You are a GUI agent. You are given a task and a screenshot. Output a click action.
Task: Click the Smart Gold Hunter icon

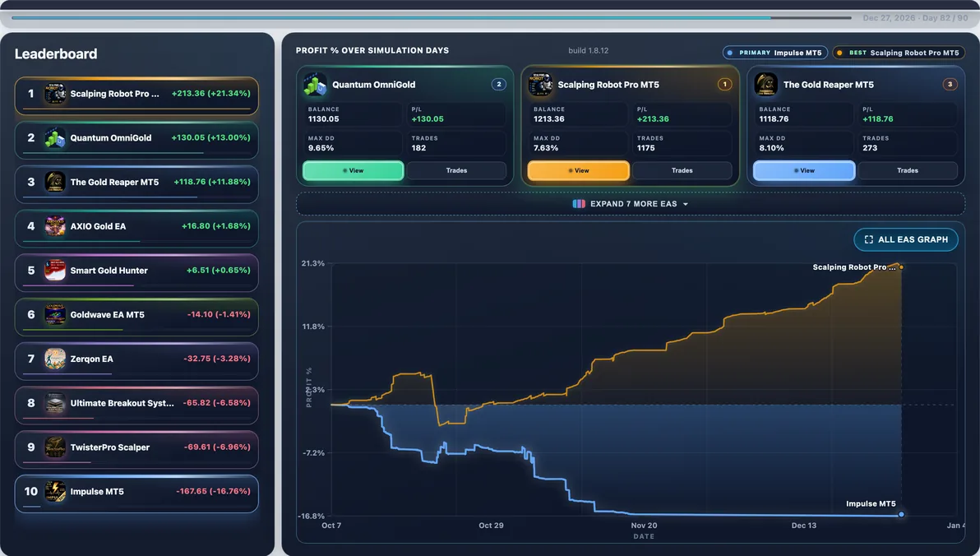pyautogui.click(x=55, y=271)
